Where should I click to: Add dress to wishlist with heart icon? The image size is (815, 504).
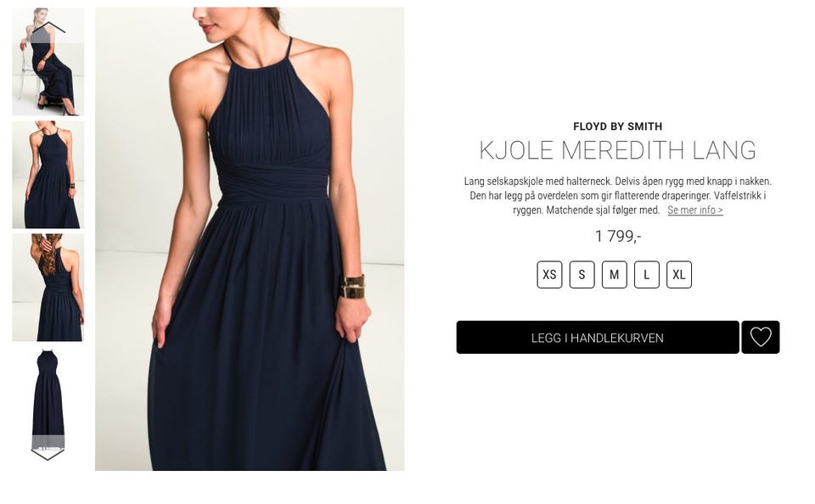pos(760,337)
